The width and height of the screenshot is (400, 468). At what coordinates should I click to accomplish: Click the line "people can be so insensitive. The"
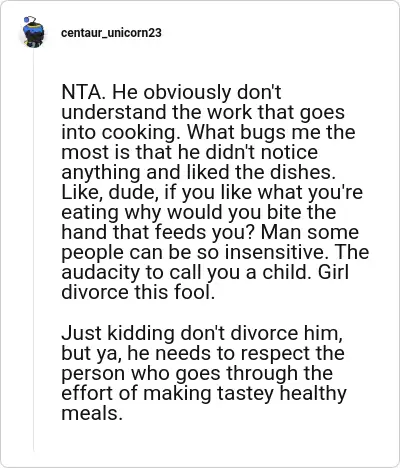[x=215, y=252]
